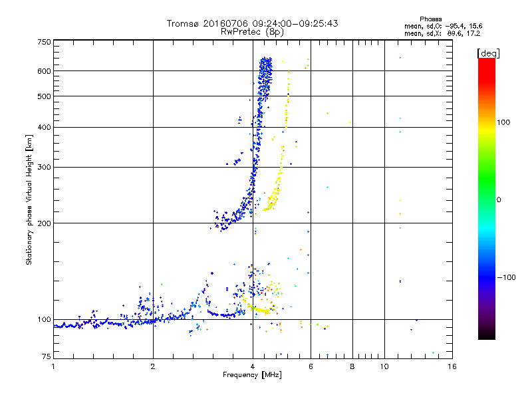Screen dimensions: 532x399
Task: Click the y-axis tick label '300'
Action: coord(45,168)
